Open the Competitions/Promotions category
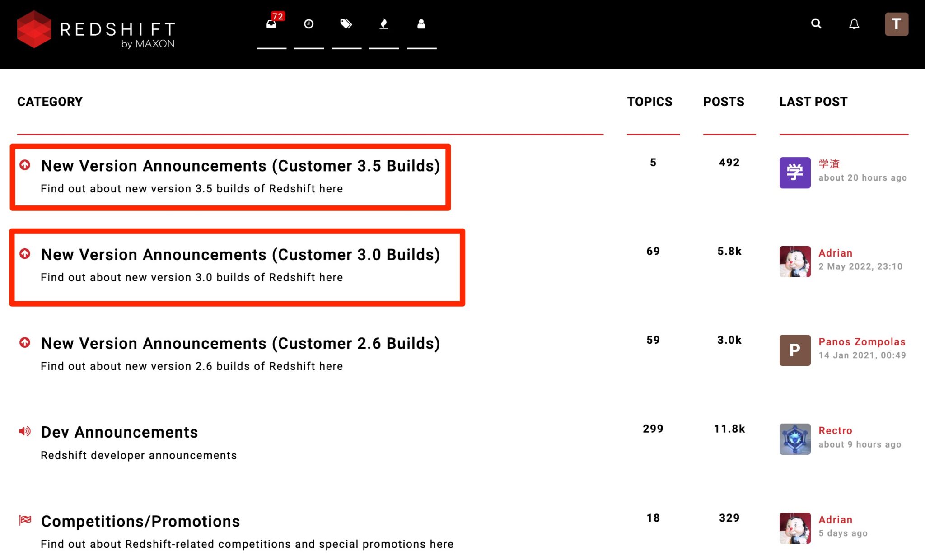The width and height of the screenshot is (925, 560). pos(140,521)
